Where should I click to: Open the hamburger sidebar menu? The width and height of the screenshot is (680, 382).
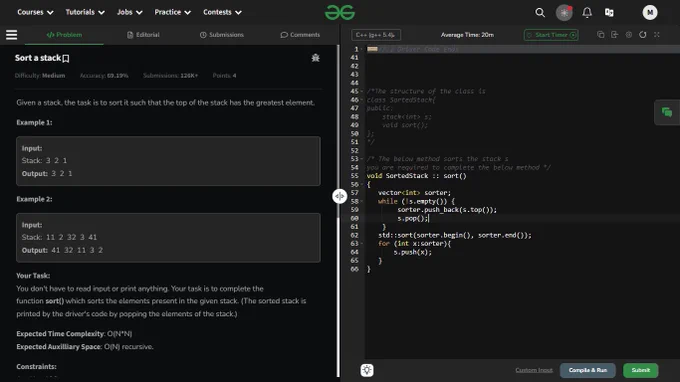point(12,35)
